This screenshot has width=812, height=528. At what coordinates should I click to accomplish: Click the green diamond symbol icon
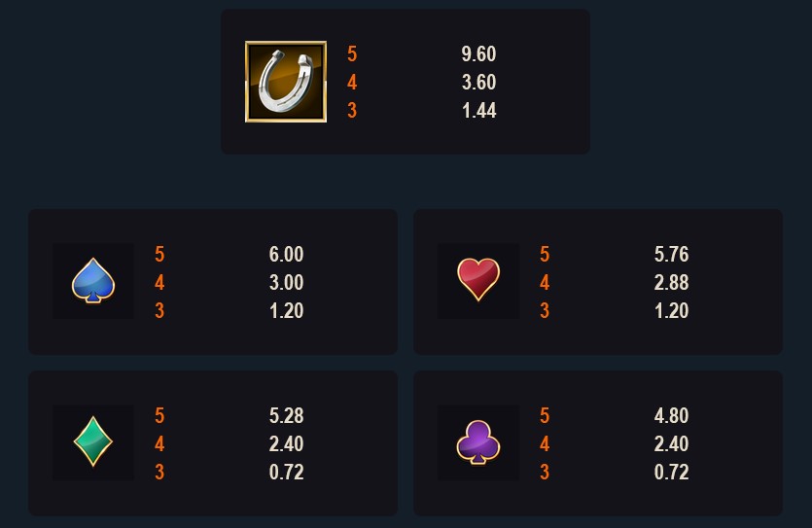pyautogui.click(x=93, y=441)
